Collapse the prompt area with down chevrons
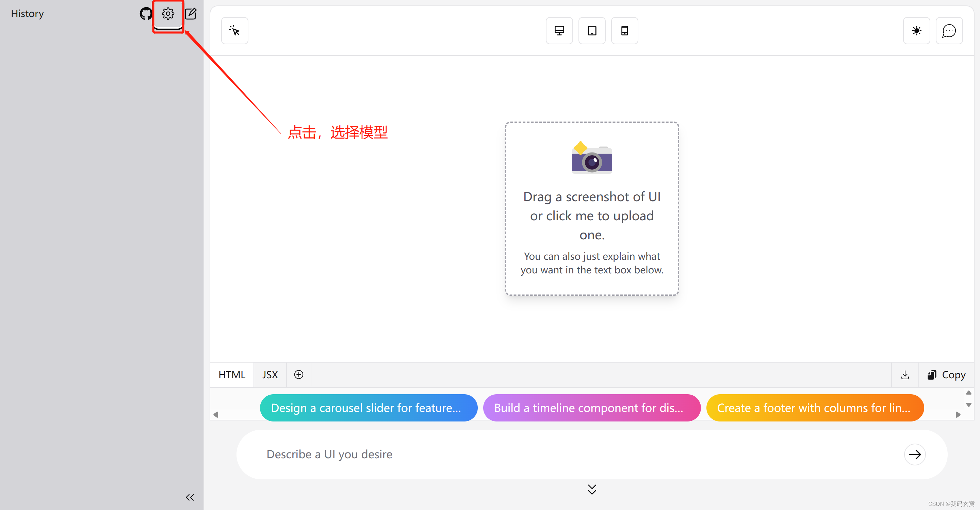Screen dimensions: 980x510 (592, 489)
